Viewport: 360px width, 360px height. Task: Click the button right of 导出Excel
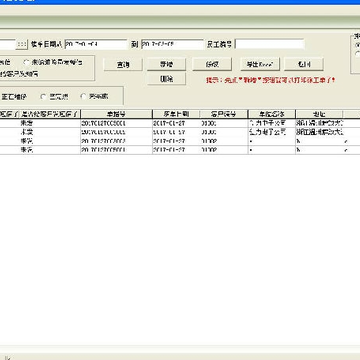pyautogui.click(x=304, y=64)
